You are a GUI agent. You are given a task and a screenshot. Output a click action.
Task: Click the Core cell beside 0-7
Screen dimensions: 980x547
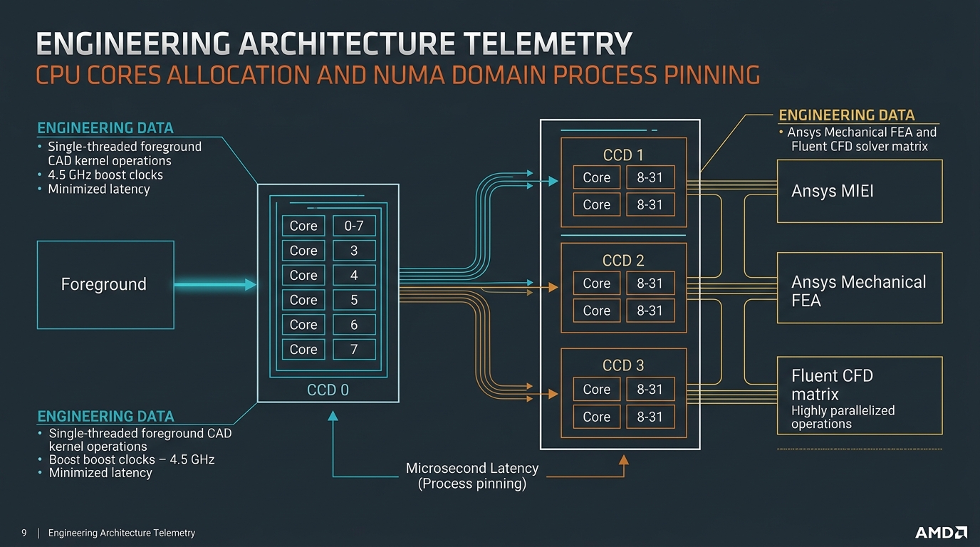point(303,226)
